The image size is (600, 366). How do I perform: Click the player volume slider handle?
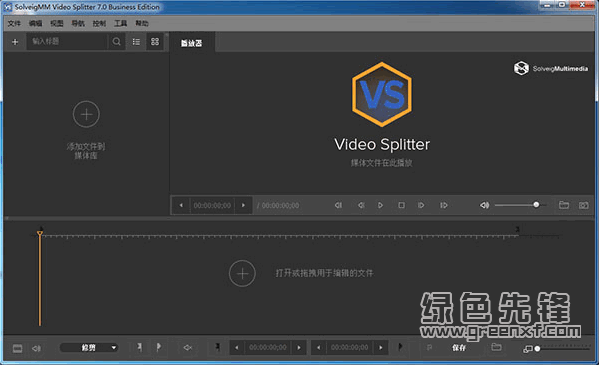536,205
